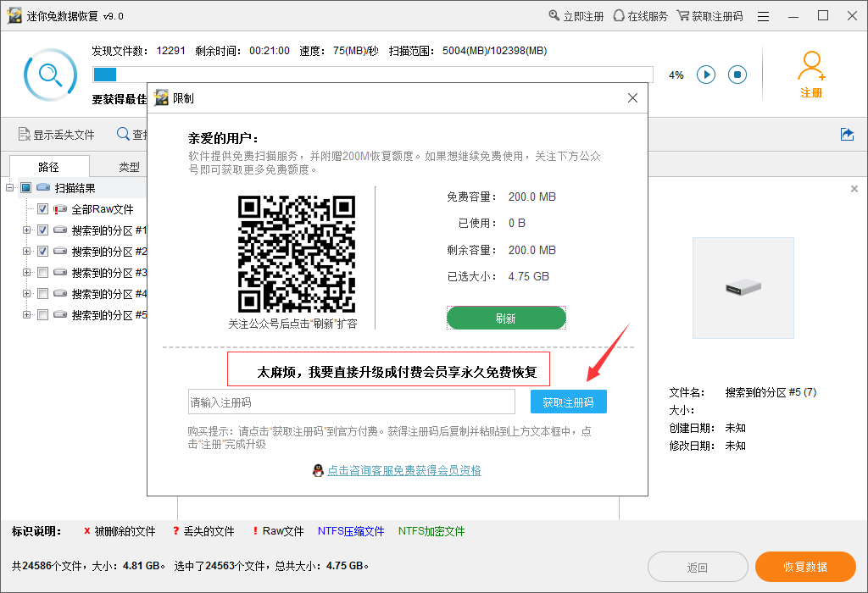Click the Raw文件 exclamation legend icon
Screen dimensions: 868x593
point(255,531)
